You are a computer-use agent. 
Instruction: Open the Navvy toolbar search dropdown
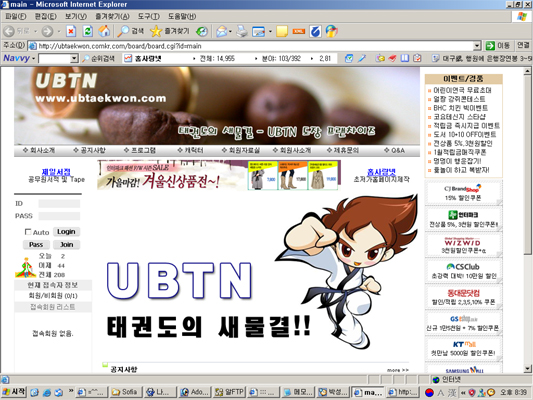74,59
